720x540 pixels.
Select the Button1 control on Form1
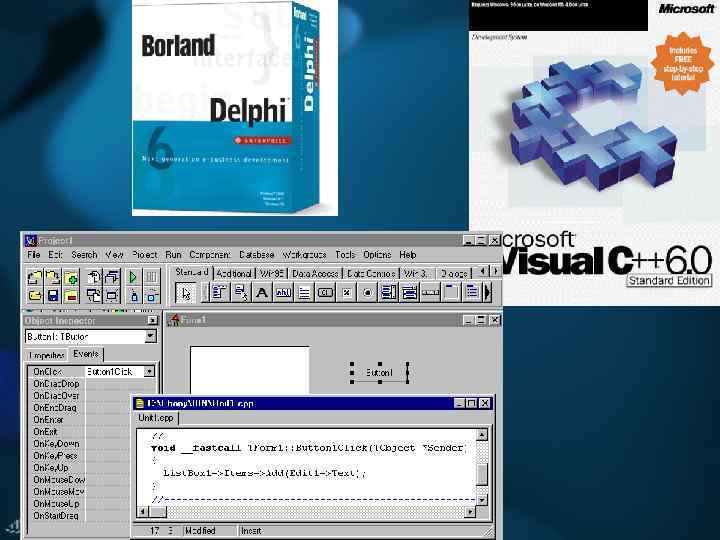click(x=380, y=372)
